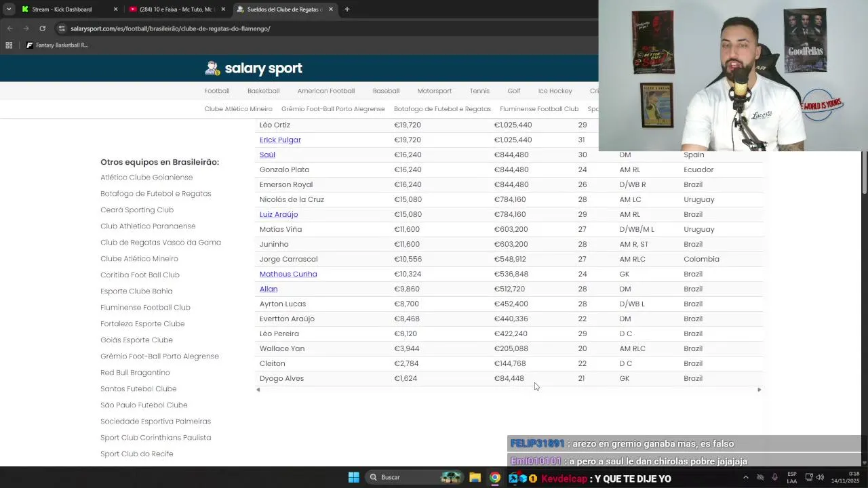Open the Football category

217,91
